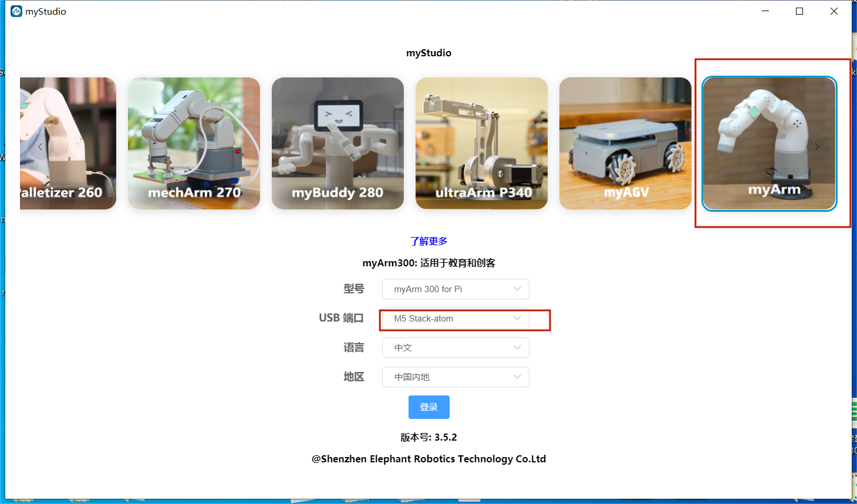Maximize the myStudio window
The height and width of the screenshot is (504, 857).
[799, 11]
